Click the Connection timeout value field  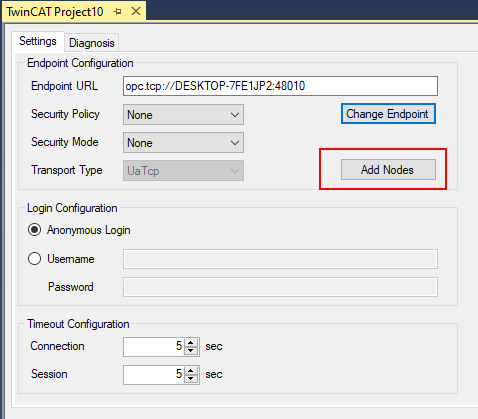154,347
